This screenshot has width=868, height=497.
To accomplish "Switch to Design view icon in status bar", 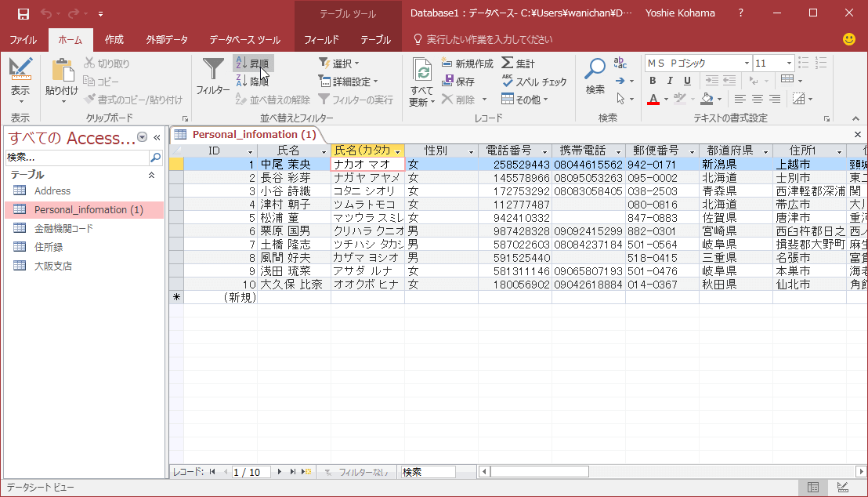I will pyautogui.click(x=842, y=487).
